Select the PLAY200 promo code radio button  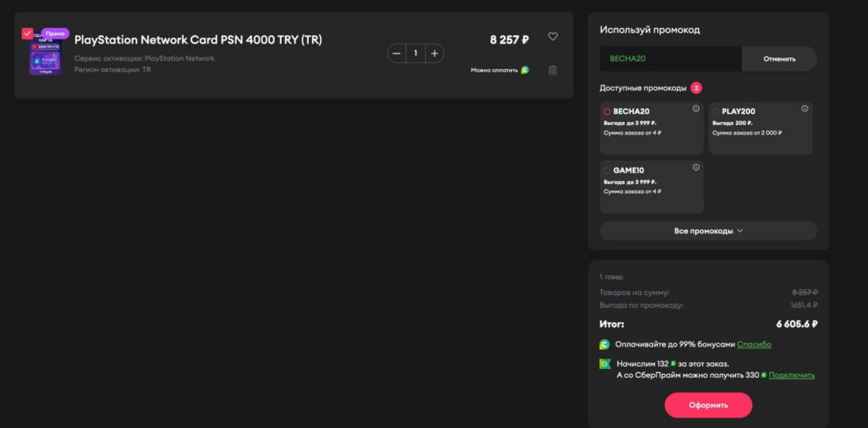click(x=715, y=112)
